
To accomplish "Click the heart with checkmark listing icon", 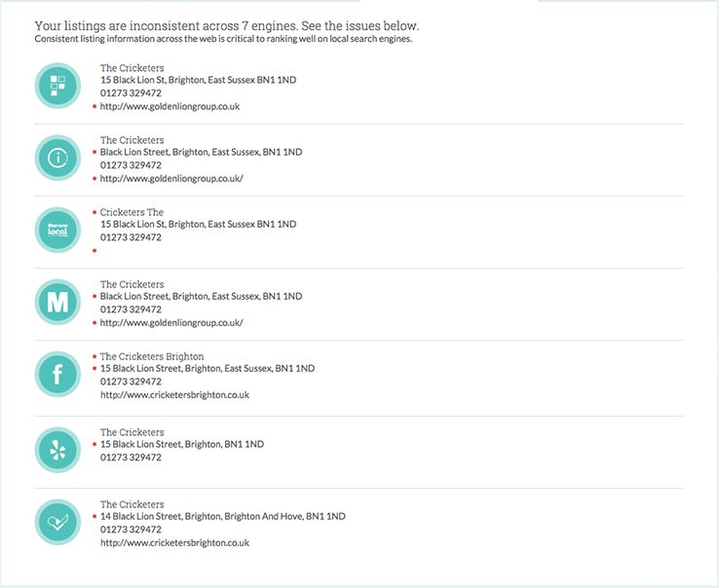I will 57,522.
